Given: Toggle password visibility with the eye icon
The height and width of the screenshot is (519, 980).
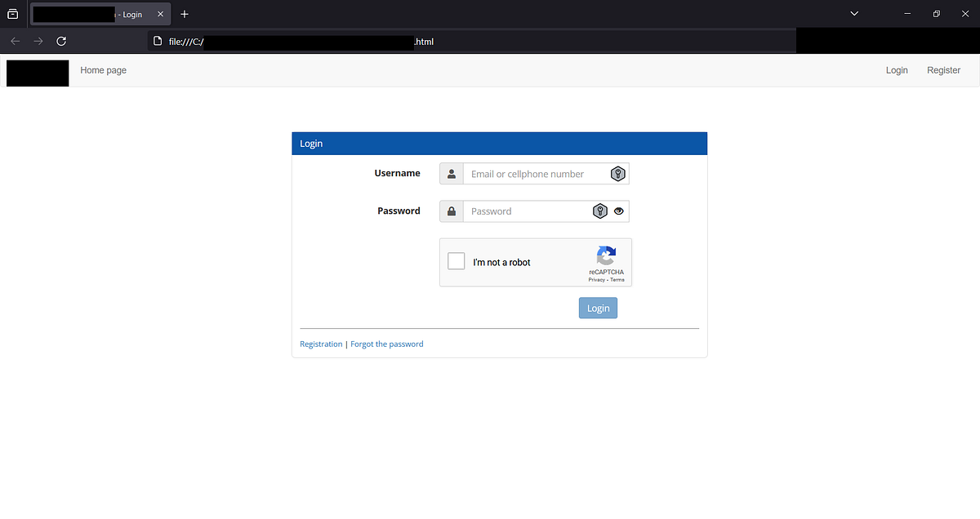Looking at the screenshot, I should [x=618, y=211].
